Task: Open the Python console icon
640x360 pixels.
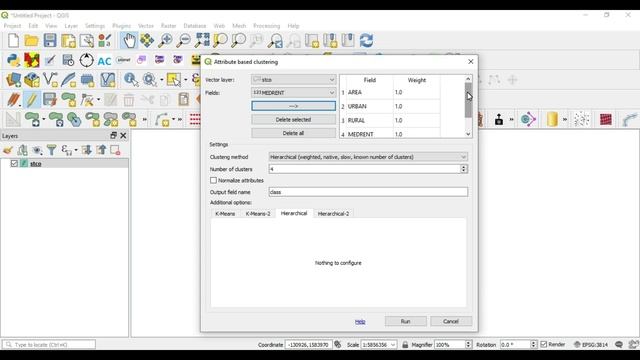Action: coord(13,60)
